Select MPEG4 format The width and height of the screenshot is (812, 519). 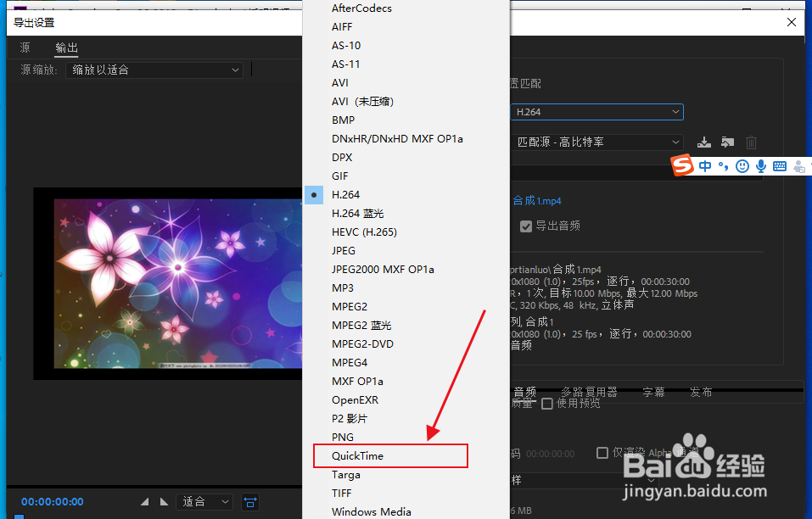pyautogui.click(x=350, y=362)
